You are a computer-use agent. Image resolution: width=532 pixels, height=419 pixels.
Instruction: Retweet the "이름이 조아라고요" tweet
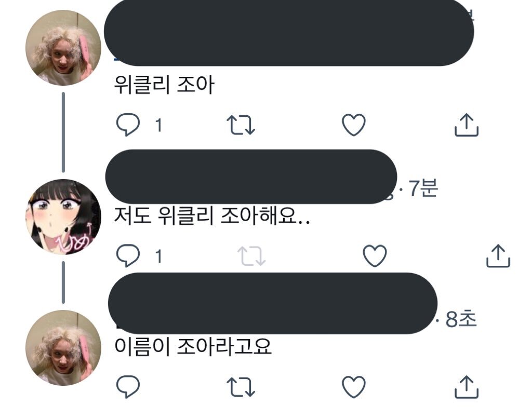point(241,387)
